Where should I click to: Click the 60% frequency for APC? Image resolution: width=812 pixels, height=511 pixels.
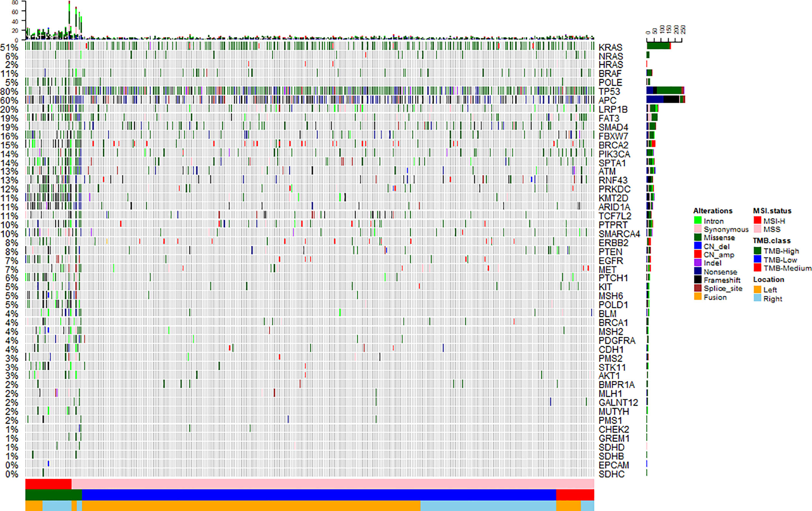click(9, 101)
